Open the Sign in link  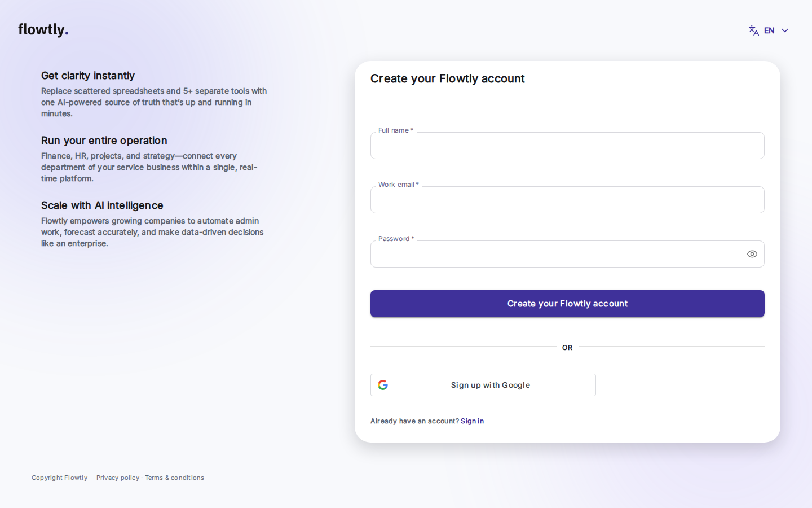pos(472,421)
